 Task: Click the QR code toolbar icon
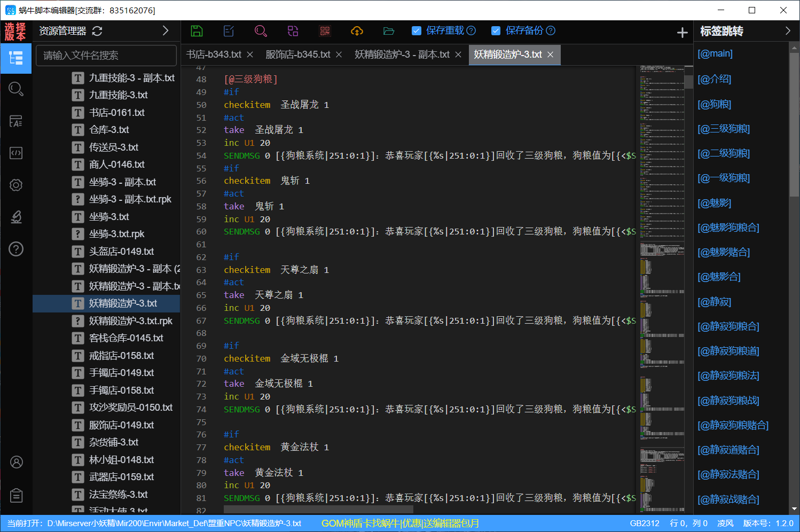(325, 31)
